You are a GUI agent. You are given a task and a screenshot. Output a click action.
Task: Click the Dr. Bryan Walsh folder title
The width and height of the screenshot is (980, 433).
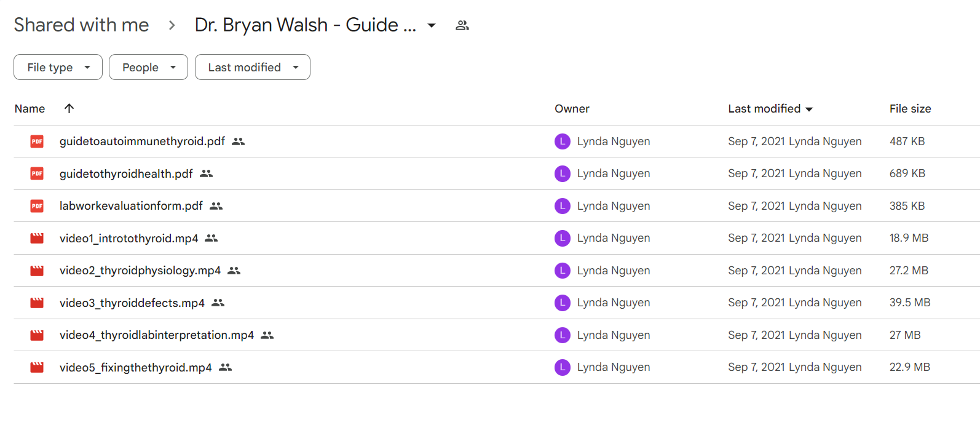[x=306, y=25]
